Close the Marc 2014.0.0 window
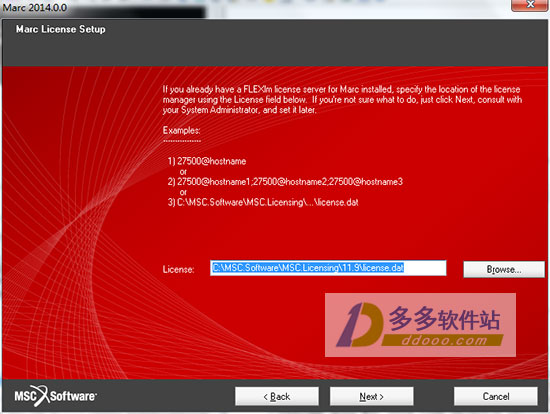 click(530, 5)
